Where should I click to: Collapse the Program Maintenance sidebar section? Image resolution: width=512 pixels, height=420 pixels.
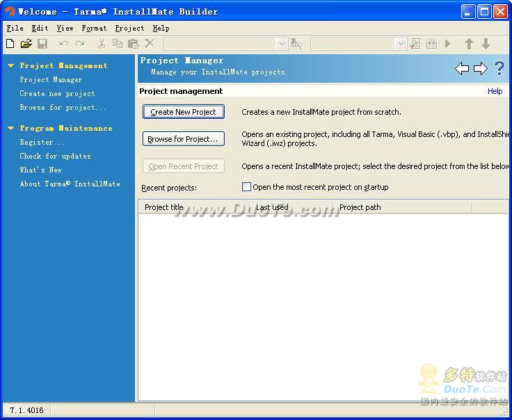click(x=10, y=129)
